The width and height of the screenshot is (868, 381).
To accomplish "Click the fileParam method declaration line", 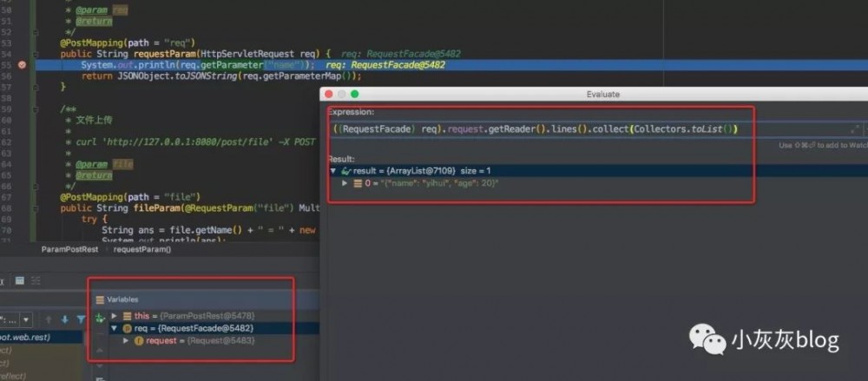I will tap(190, 208).
